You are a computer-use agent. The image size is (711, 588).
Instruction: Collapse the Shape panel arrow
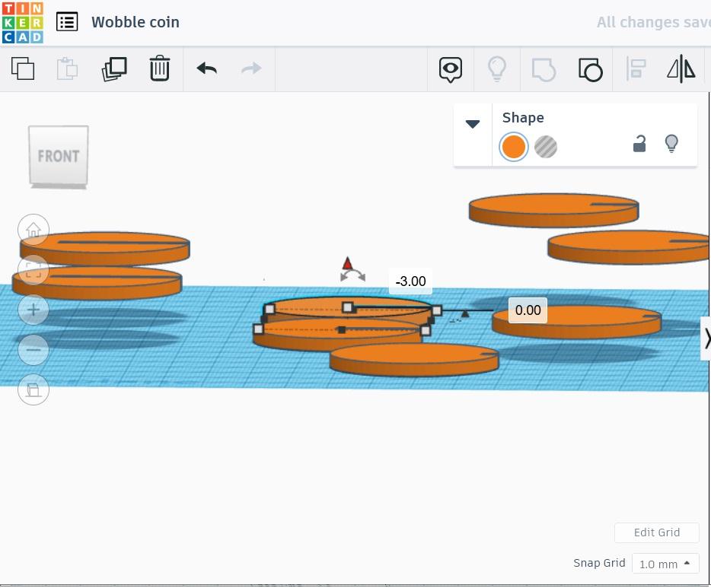[473, 124]
